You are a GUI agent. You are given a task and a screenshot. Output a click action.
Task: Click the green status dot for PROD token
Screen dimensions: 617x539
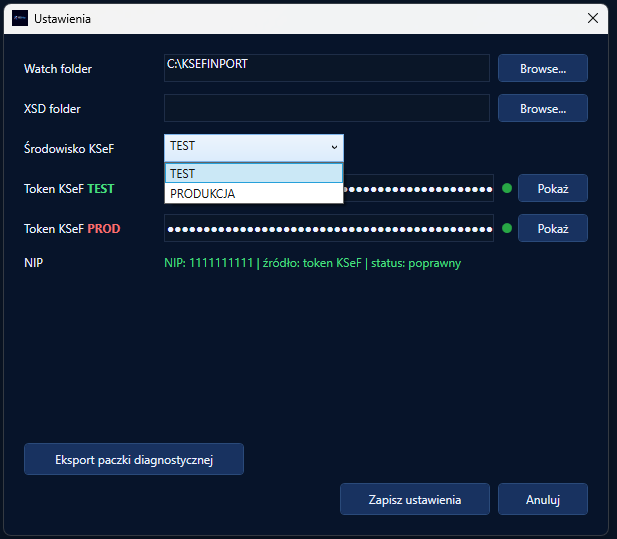coord(506,228)
